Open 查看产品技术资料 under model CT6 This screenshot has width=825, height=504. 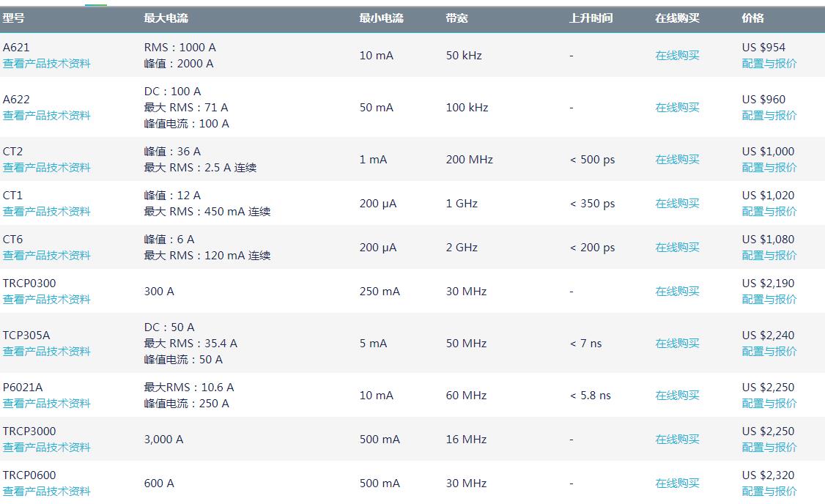coord(47,256)
